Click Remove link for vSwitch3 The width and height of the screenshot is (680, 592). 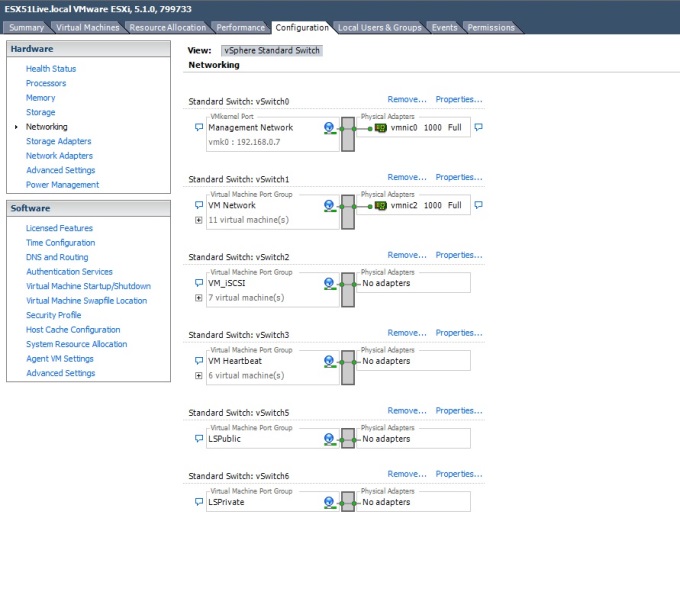[407, 333]
